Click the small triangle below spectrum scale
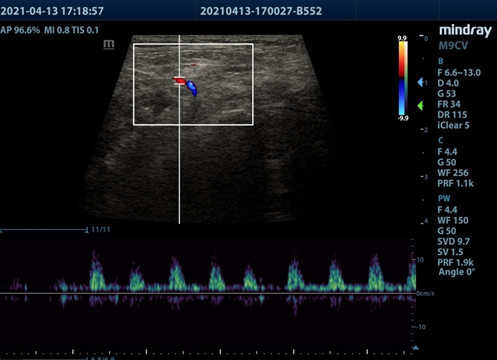The height and width of the screenshot is (360, 497). coord(415,348)
